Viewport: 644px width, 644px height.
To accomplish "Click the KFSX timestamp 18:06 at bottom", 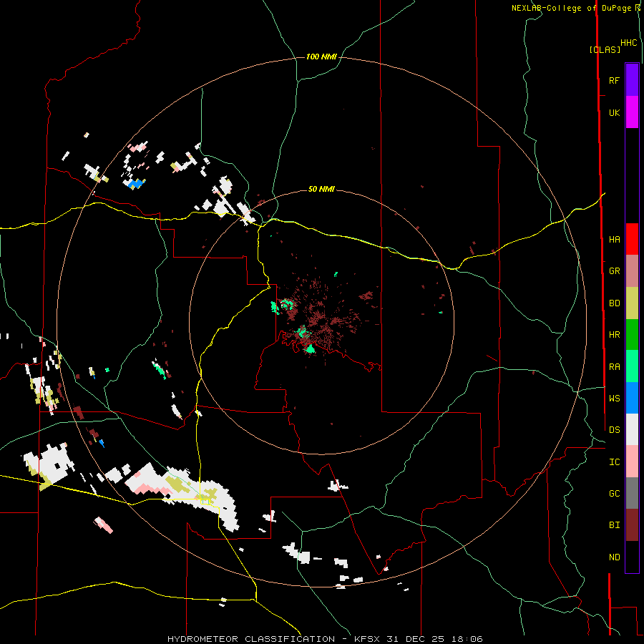I will (468, 638).
